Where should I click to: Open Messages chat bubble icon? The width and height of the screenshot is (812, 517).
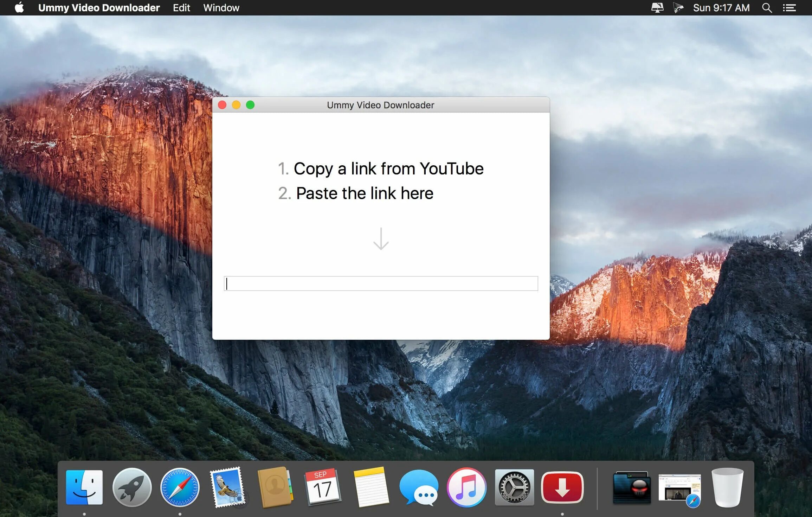click(x=419, y=487)
